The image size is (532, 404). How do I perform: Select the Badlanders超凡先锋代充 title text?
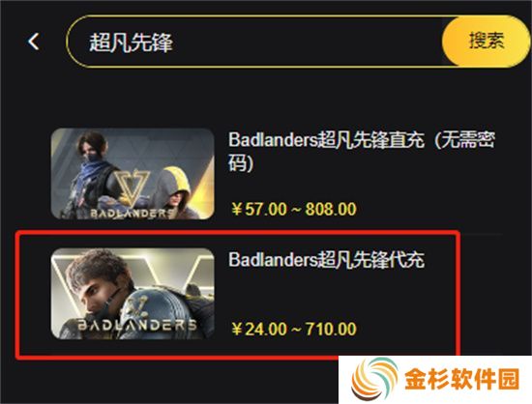click(x=326, y=260)
